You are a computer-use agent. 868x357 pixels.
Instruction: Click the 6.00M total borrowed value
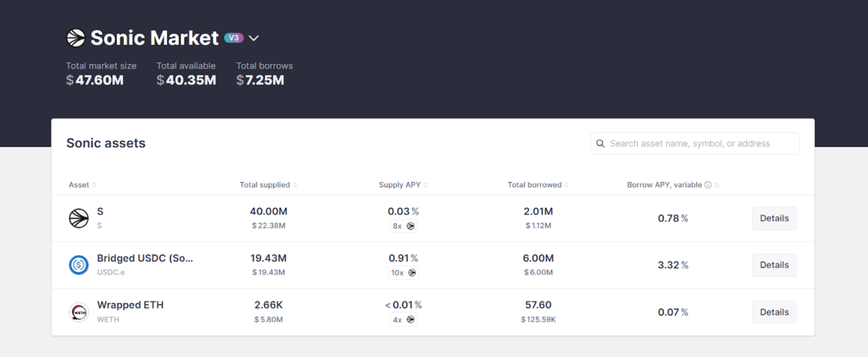[539, 259]
